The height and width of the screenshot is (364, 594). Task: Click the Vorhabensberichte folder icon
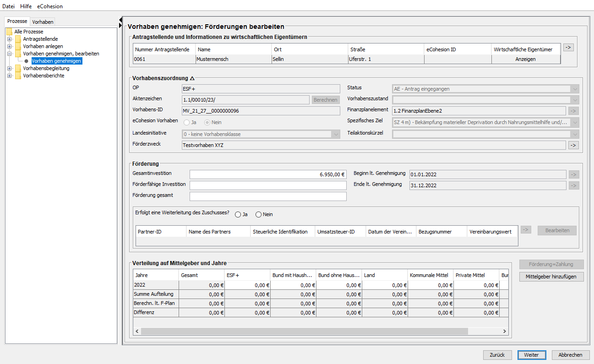pyautogui.click(x=18, y=76)
